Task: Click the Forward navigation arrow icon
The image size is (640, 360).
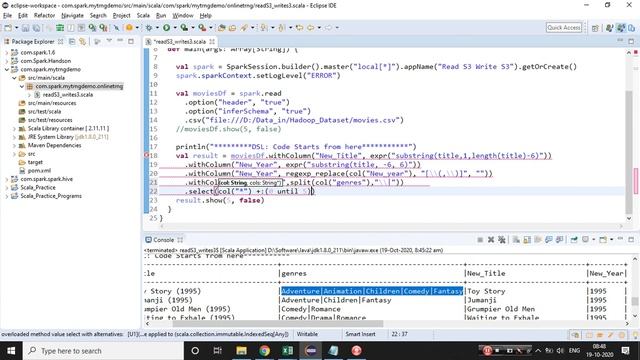Action: point(328,28)
